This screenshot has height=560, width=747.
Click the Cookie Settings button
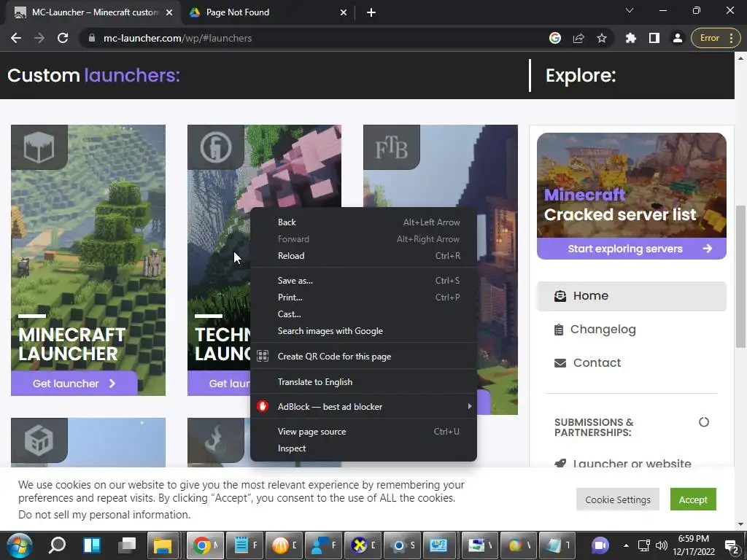pyautogui.click(x=617, y=499)
